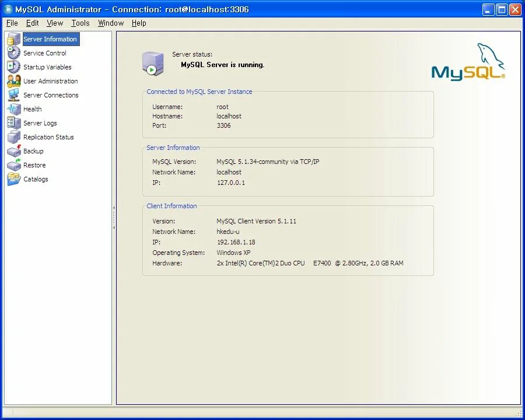Open Replication Status section

tap(48, 137)
